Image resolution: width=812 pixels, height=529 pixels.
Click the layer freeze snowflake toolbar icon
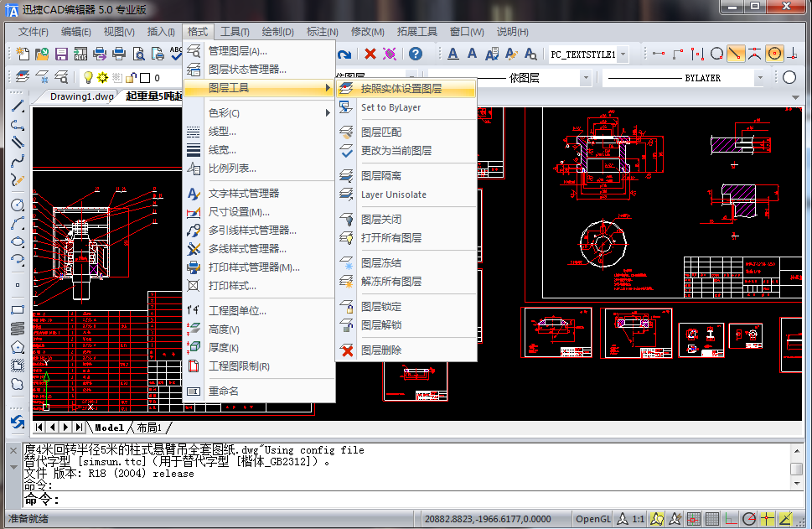[x=42, y=77]
